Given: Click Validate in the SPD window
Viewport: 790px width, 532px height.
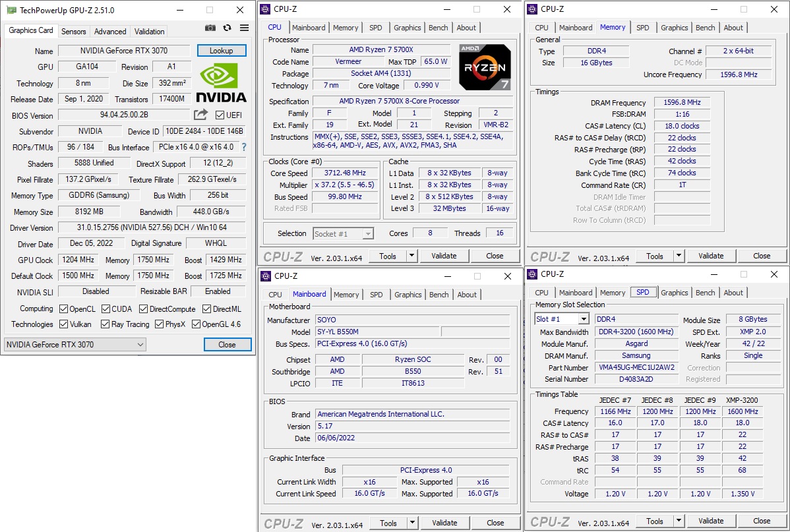Looking at the screenshot, I should (x=711, y=521).
